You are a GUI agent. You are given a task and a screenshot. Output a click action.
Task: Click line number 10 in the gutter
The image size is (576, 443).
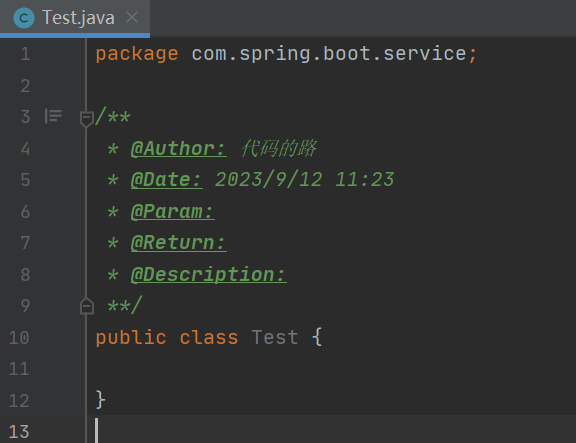(x=19, y=338)
